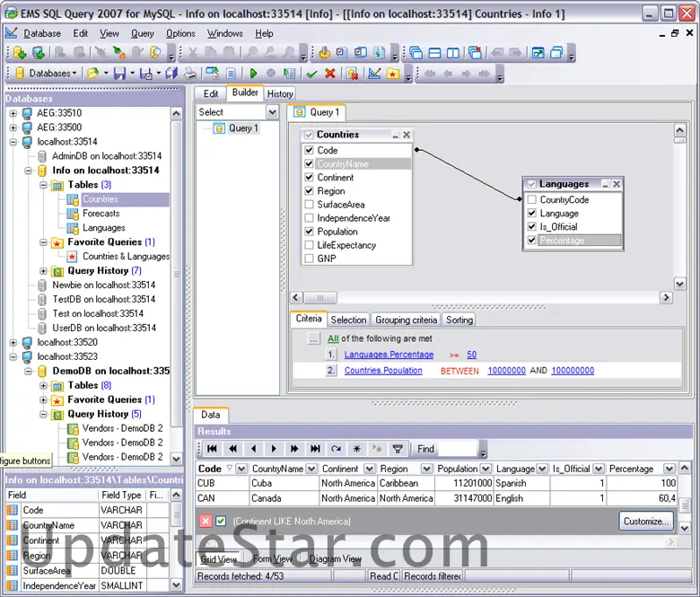This screenshot has height=597, width=700.
Task: Click the tile windows vertically icon
Action: tap(453, 53)
